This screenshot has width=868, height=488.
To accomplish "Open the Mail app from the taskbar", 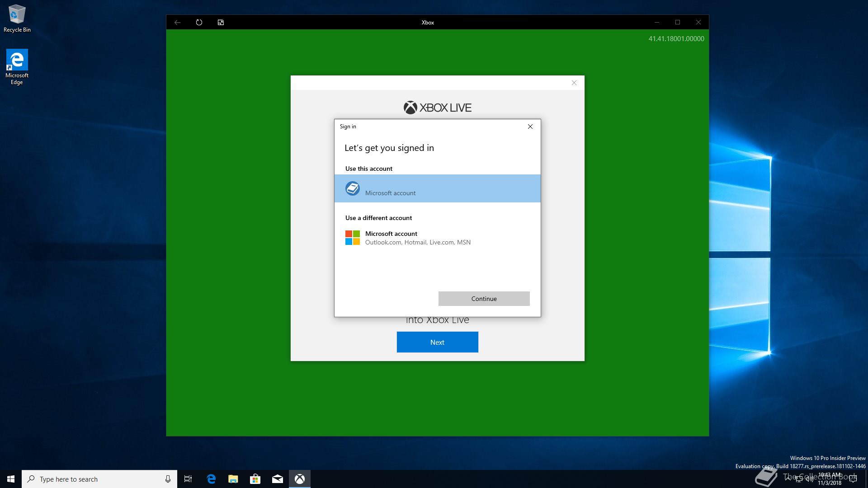I will pyautogui.click(x=278, y=479).
